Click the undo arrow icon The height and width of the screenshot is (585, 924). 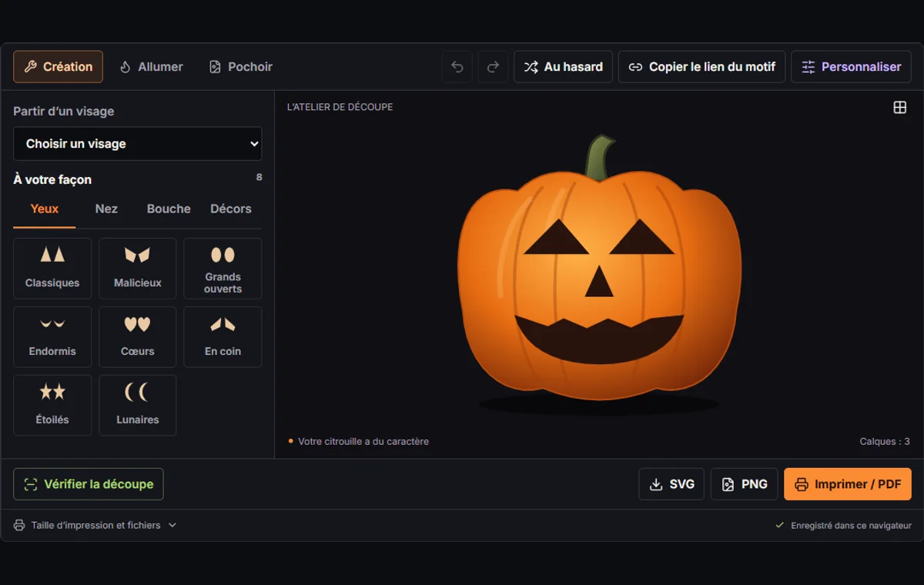click(457, 67)
